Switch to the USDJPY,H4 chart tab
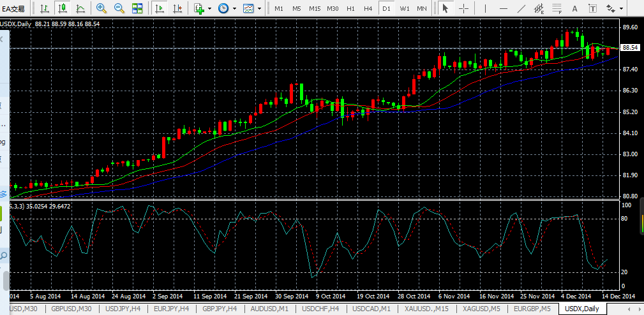This screenshot has width=644, height=315. pos(123,309)
